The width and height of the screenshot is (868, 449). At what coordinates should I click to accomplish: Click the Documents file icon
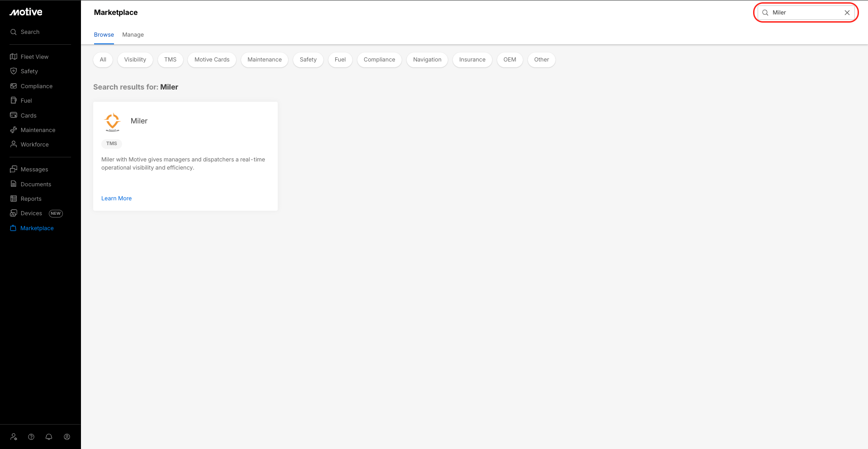(14, 184)
